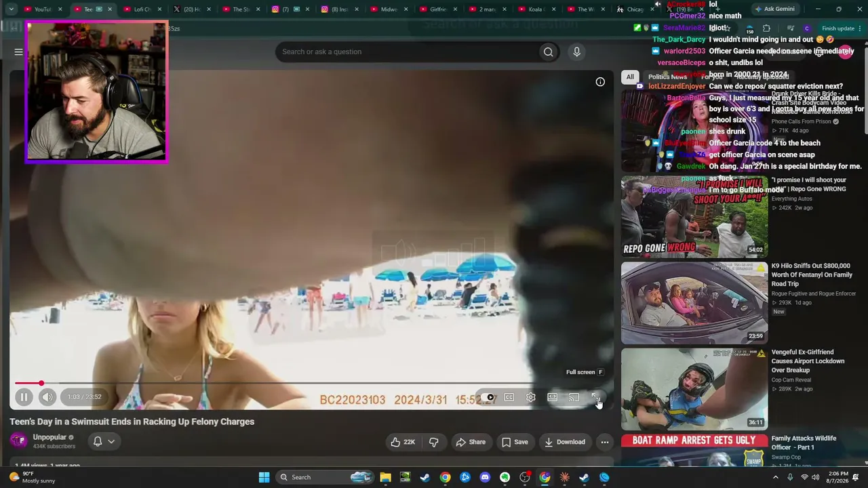Switch to the Lofi browser tab
868x488 pixels.
click(141, 9)
